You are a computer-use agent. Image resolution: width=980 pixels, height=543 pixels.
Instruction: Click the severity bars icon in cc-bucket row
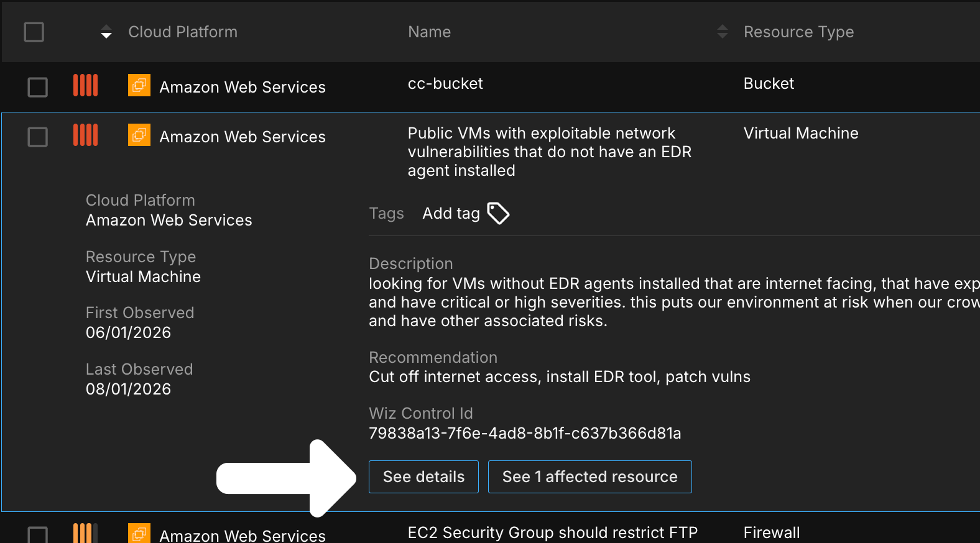click(86, 85)
